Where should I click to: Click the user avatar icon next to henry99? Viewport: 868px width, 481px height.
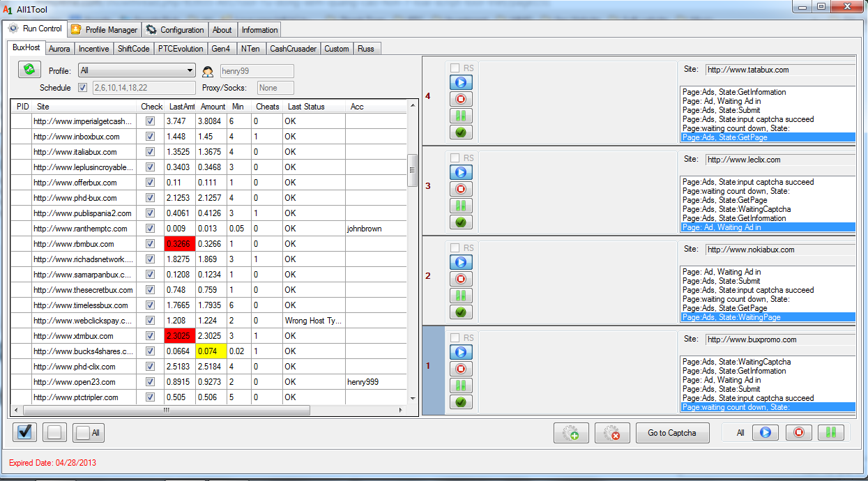208,71
